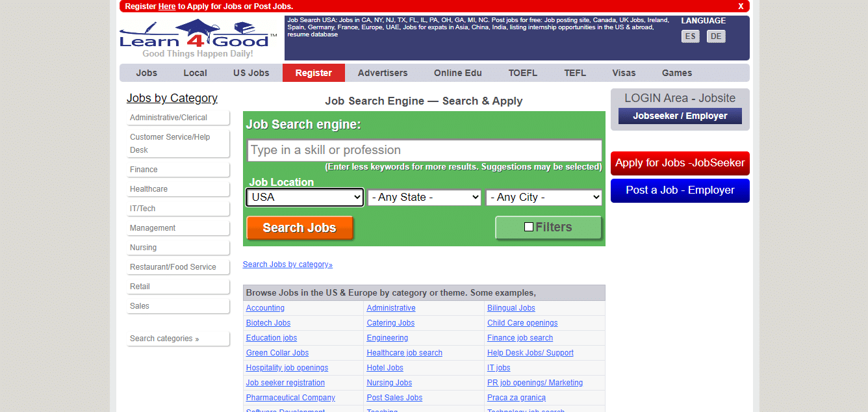
Task: Open the Administrative jobs link
Action: pyautogui.click(x=391, y=308)
